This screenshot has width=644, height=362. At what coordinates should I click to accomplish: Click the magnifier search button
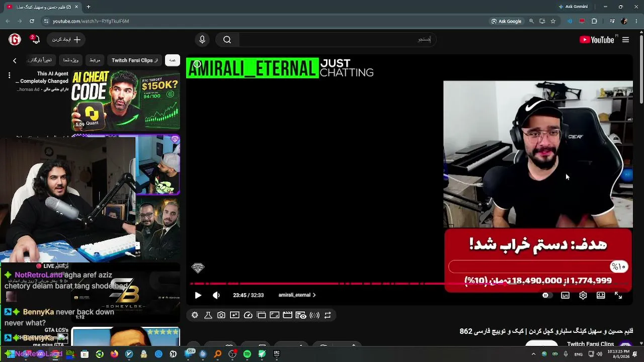coord(227,40)
